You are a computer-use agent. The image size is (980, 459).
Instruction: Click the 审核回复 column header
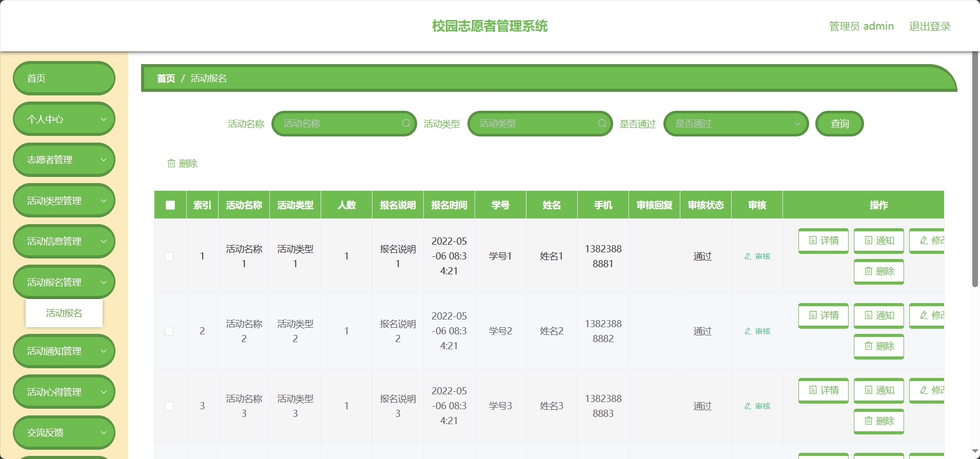coord(654,205)
